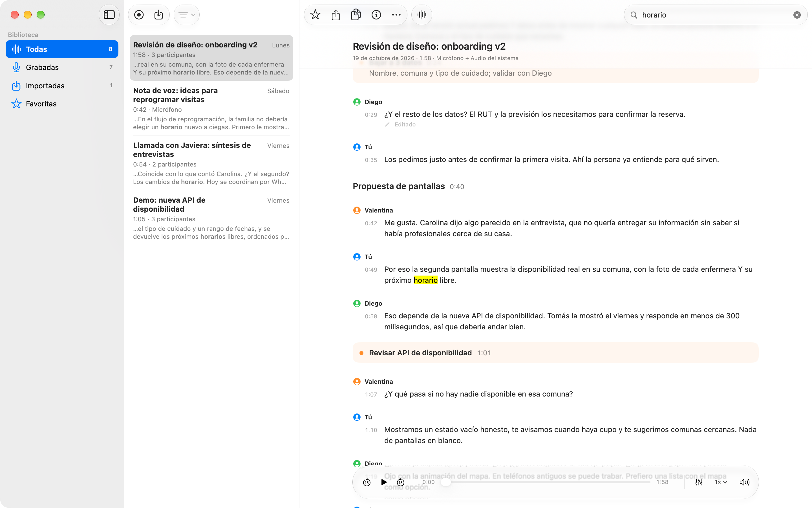Share the recording with the share icon

click(336, 15)
